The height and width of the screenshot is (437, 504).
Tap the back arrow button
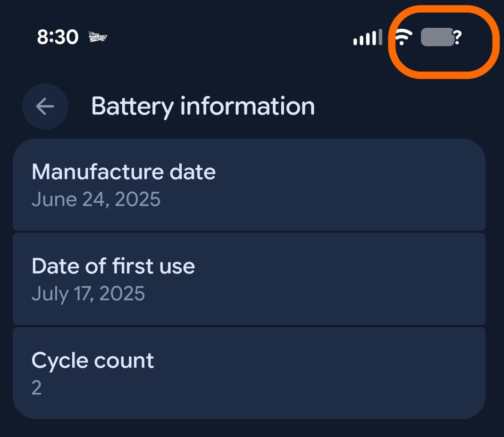[45, 107]
